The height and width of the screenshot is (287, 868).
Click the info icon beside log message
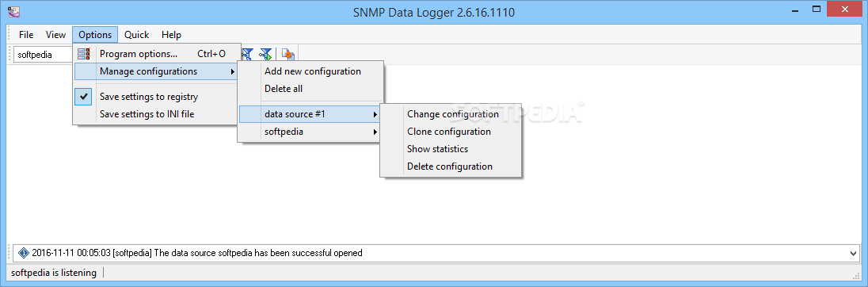[x=23, y=253]
